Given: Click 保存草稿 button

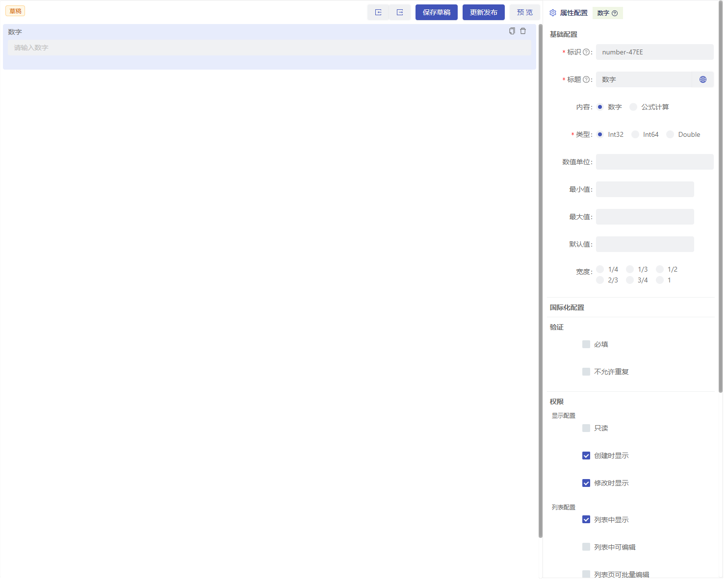Looking at the screenshot, I should pyautogui.click(x=437, y=12).
